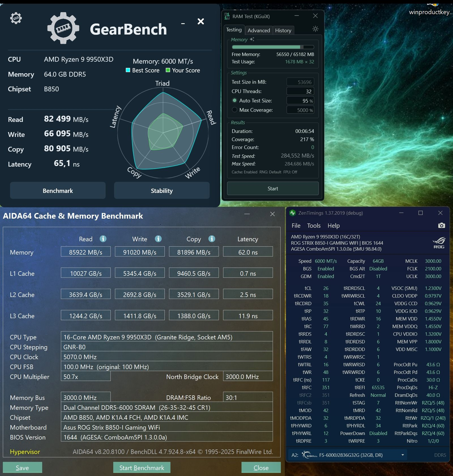Show info for AIDA64 Copy column

click(x=212, y=239)
